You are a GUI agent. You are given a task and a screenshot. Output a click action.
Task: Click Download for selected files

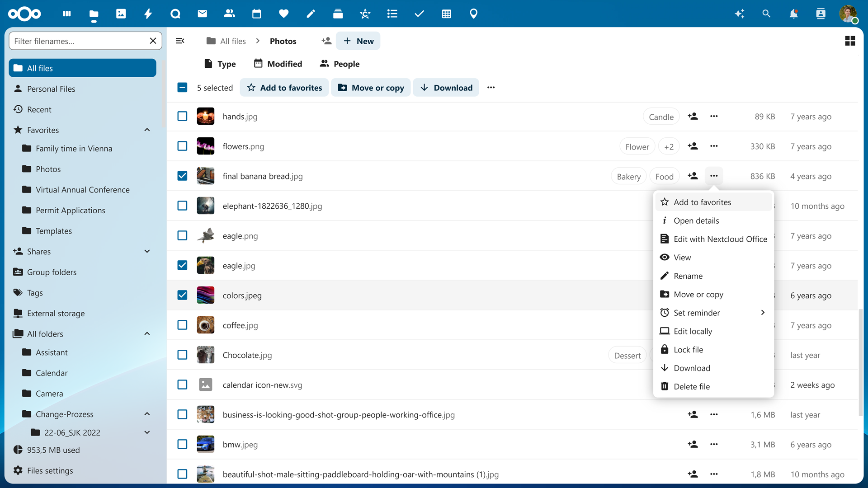pyautogui.click(x=446, y=88)
